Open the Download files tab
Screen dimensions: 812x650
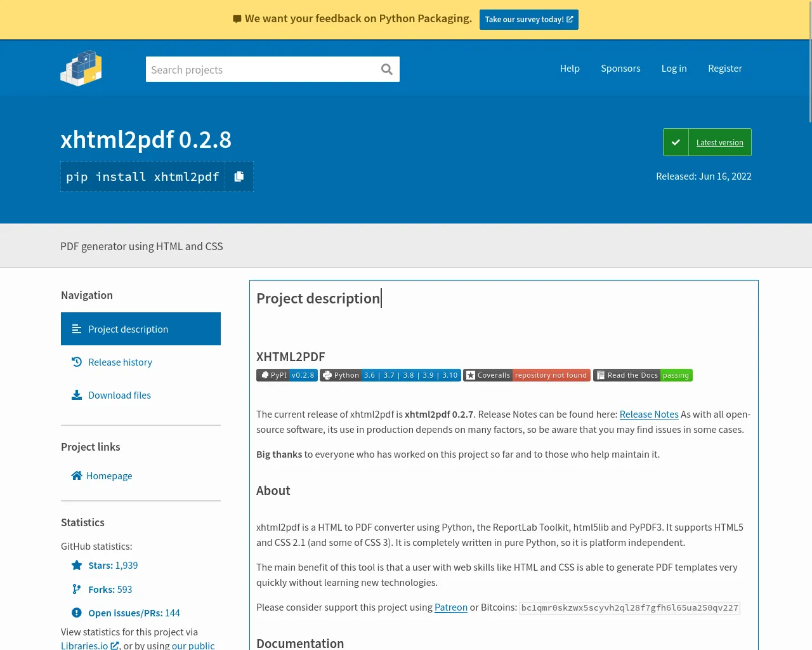pos(119,395)
